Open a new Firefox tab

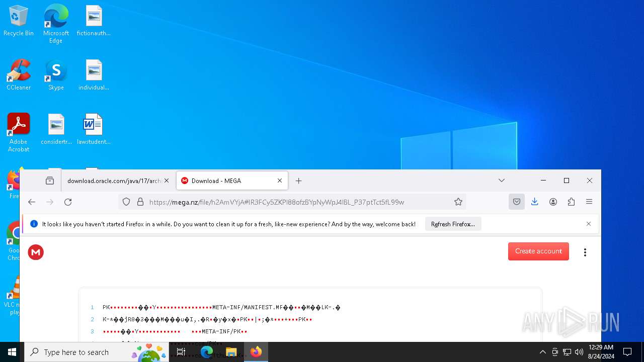tap(299, 180)
